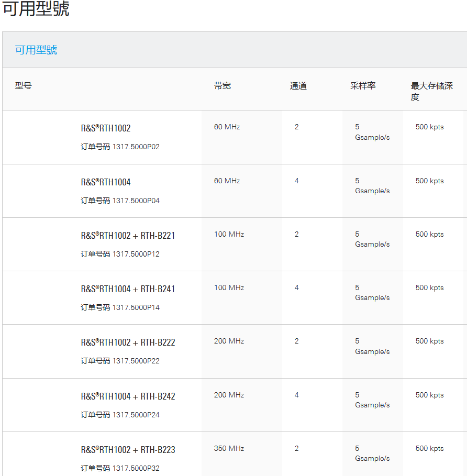Open the RTH1002 + RTH-B222 model
This screenshot has height=476, width=467.
point(128,342)
